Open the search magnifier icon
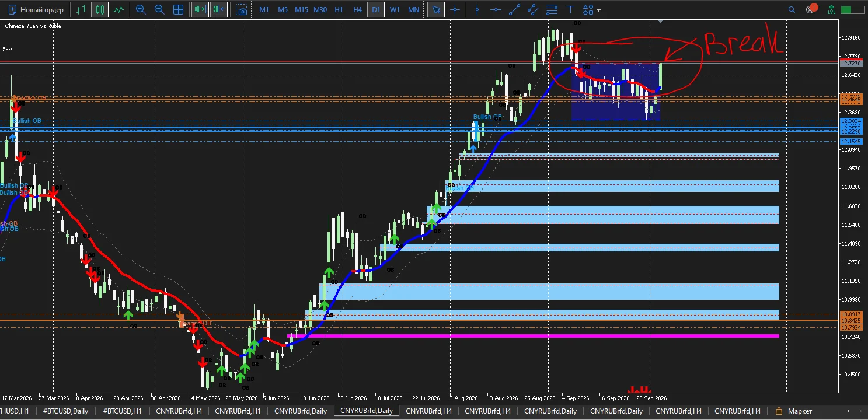This screenshot has height=420, width=868. click(x=792, y=10)
